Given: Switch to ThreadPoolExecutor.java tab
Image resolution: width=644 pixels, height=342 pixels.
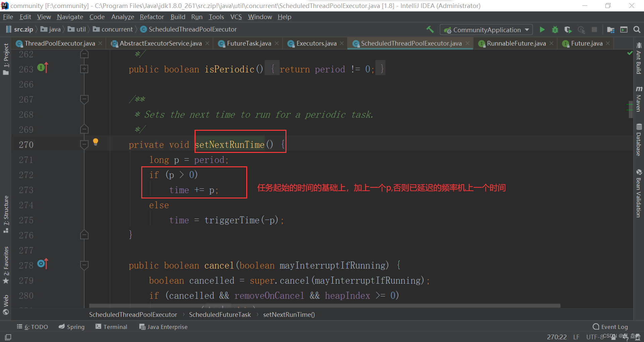Looking at the screenshot, I should click(x=60, y=43).
